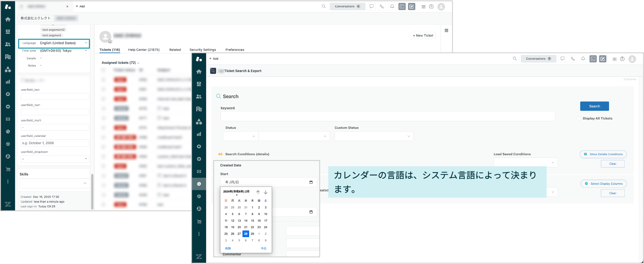The width and height of the screenshot is (644, 264).
Task: Click the Show Details Conditions button
Action: pos(603,154)
